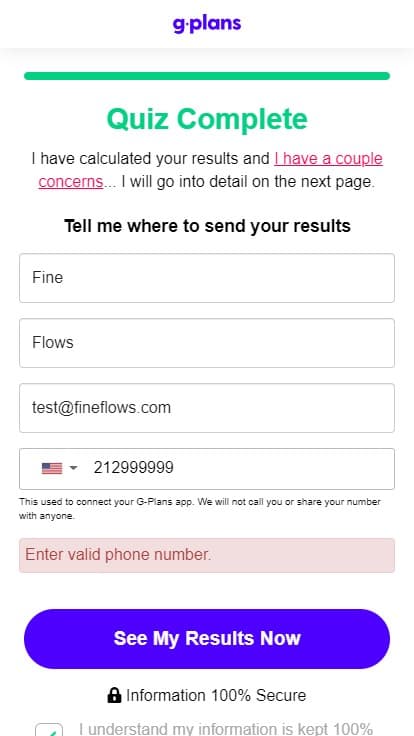Tick the partially visible consent checkbox
The image size is (414, 736).
click(x=49, y=730)
